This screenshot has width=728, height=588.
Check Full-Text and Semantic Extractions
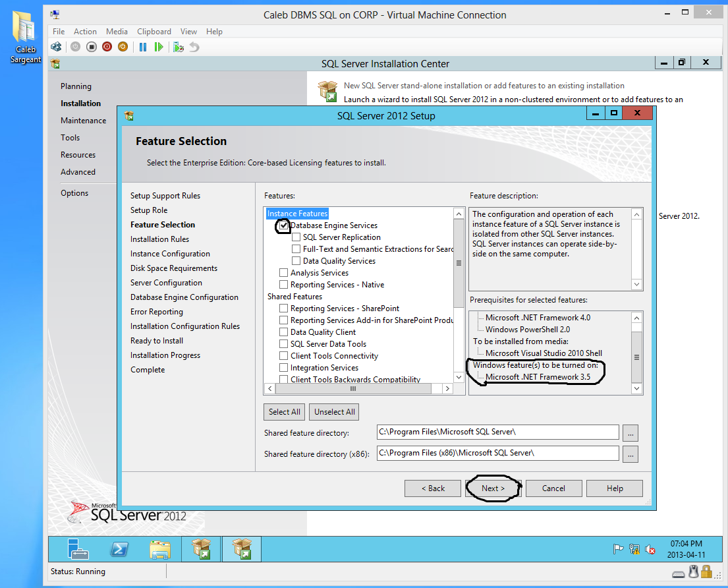click(x=296, y=249)
